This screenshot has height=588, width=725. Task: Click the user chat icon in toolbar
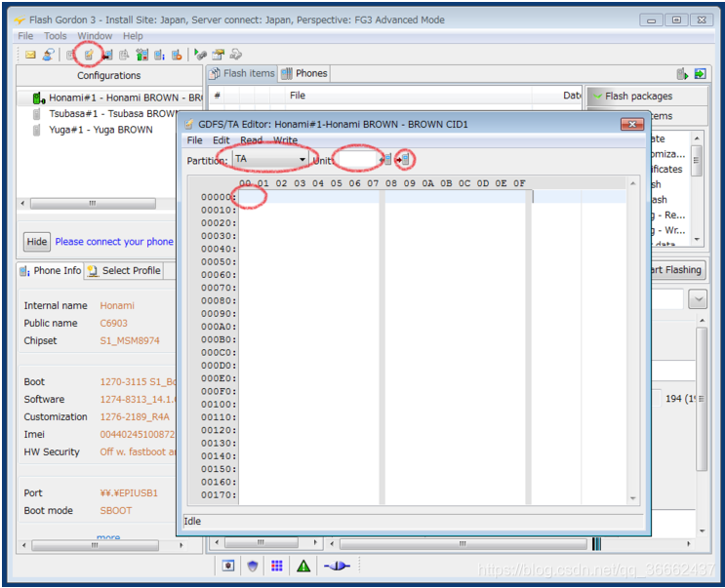(x=48, y=55)
